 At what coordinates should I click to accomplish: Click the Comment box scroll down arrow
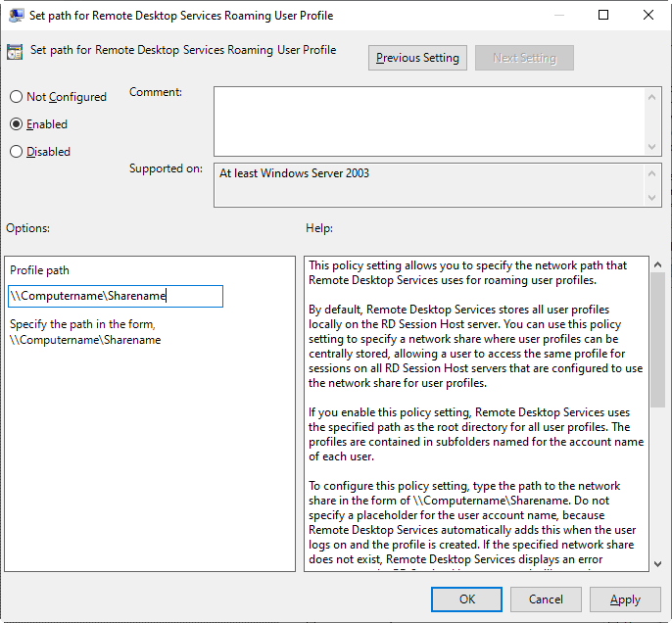pos(651,147)
